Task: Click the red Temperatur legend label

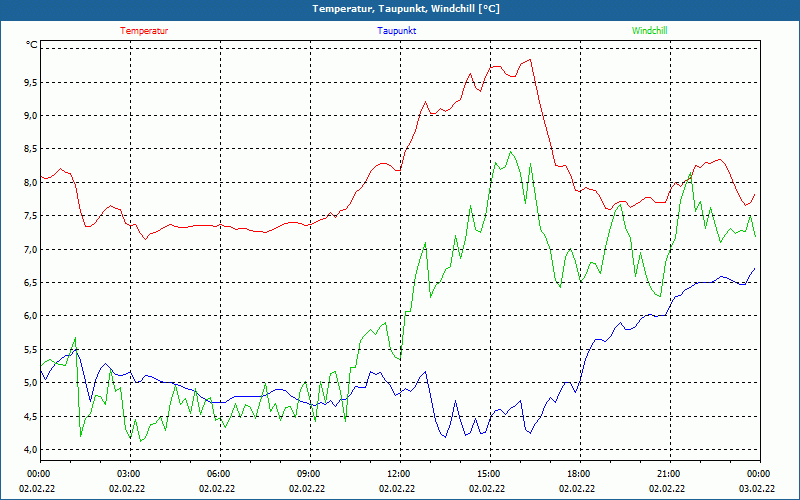Action: click(x=144, y=31)
